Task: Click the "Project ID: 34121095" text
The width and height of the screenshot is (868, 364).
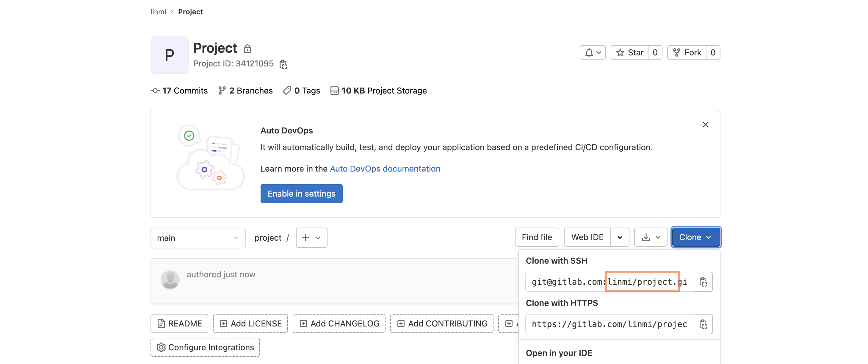Action: pos(233,64)
